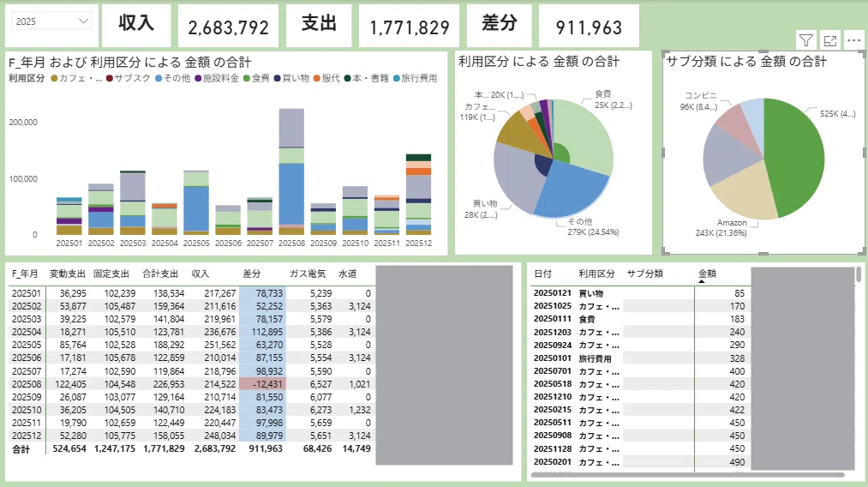The width and height of the screenshot is (868, 487).
Task: Select the 20250121 買い物 row
Action: [x=639, y=293]
